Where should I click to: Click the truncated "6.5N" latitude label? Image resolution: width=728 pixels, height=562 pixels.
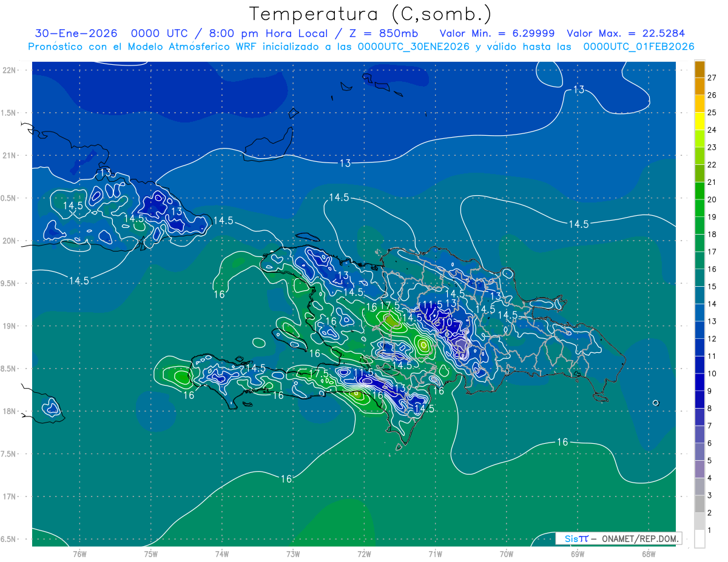[8, 539]
